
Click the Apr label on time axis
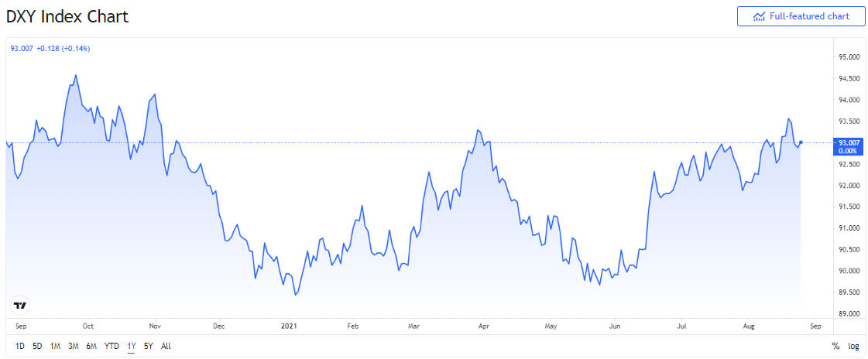pos(482,326)
